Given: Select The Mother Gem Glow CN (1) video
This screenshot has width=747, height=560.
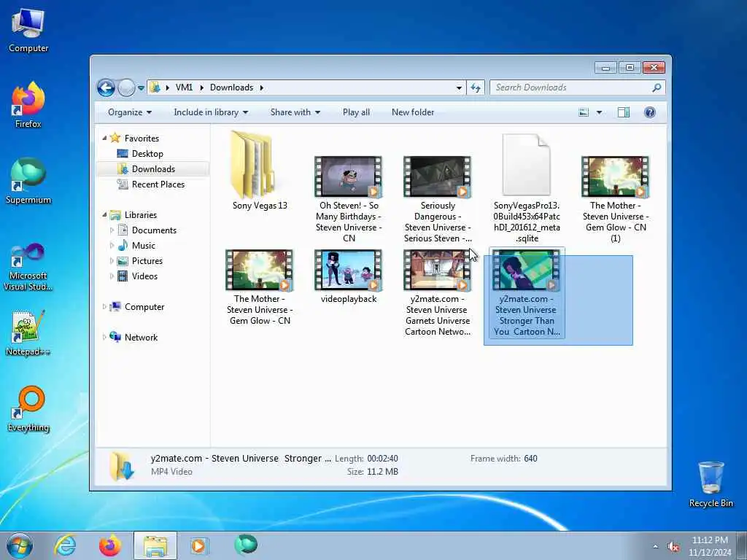Looking at the screenshot, I should (x=615, y=199).
